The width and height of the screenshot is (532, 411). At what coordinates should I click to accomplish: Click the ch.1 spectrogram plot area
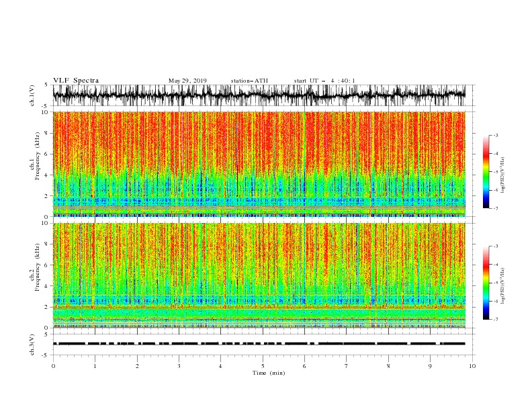(259, 164)
